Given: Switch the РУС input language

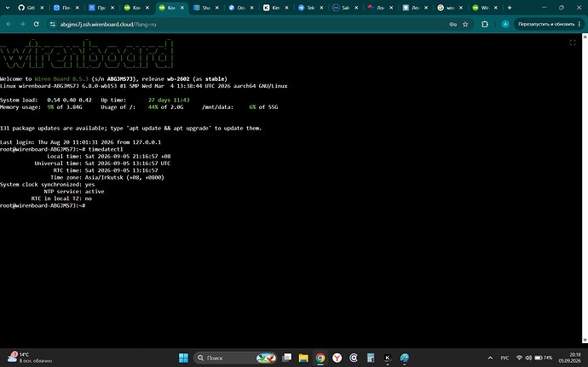Looking at the screenshot, I should pyautogui.click(x=504, y=358).
